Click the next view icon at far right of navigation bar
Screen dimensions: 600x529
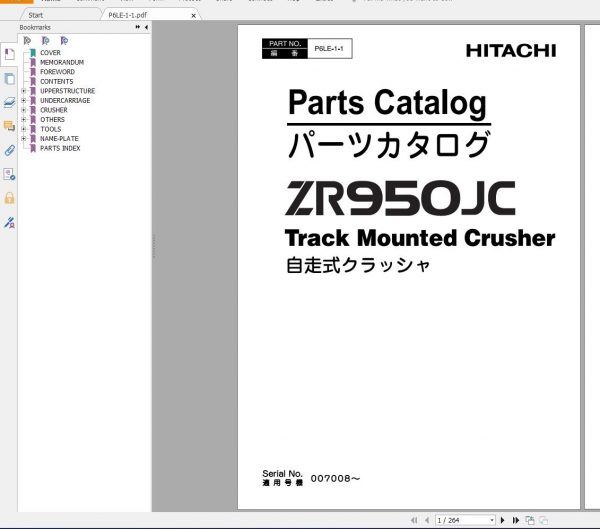pyautogui.click(x=543, y=520)
